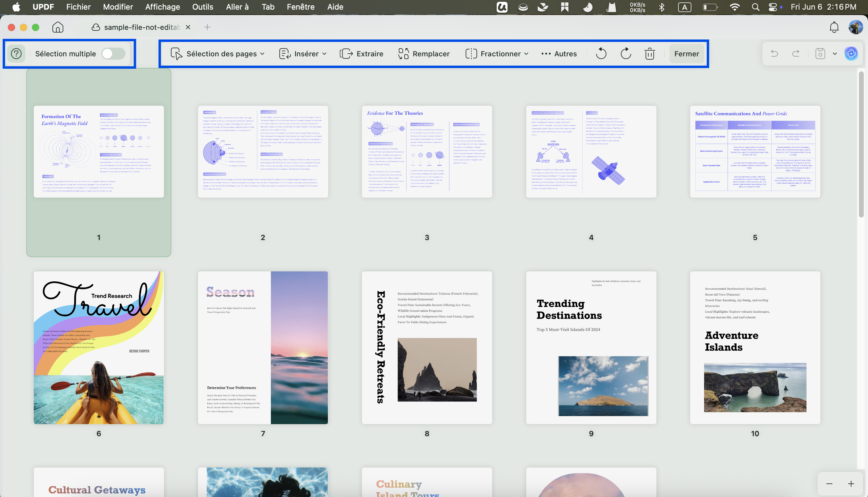Zoom out thumbnails with minus button
868x497 pixels.
[829, 484]
